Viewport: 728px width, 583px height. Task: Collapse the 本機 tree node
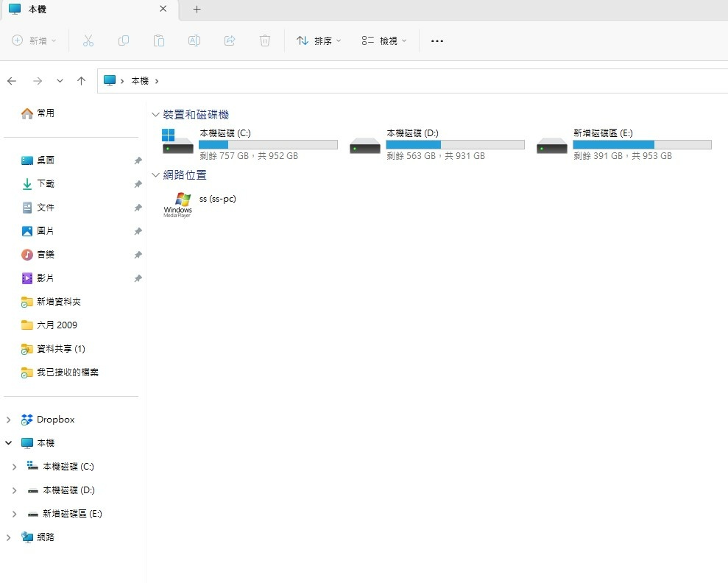click(8, 443)
